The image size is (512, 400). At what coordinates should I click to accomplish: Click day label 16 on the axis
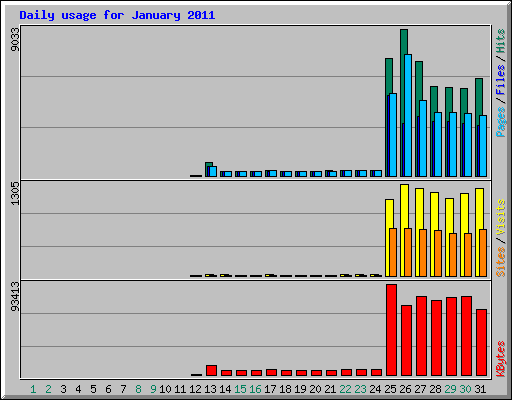click(255, 389)
